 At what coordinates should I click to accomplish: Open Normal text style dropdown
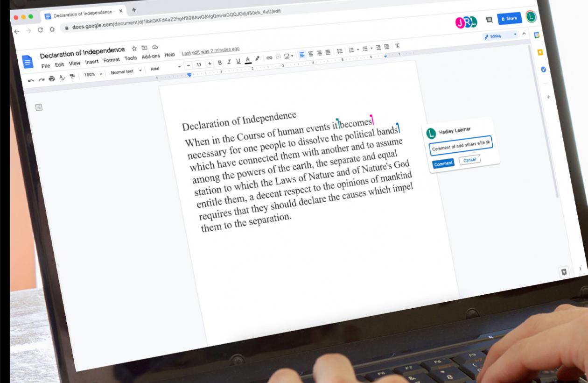click(x=126, y=71)
